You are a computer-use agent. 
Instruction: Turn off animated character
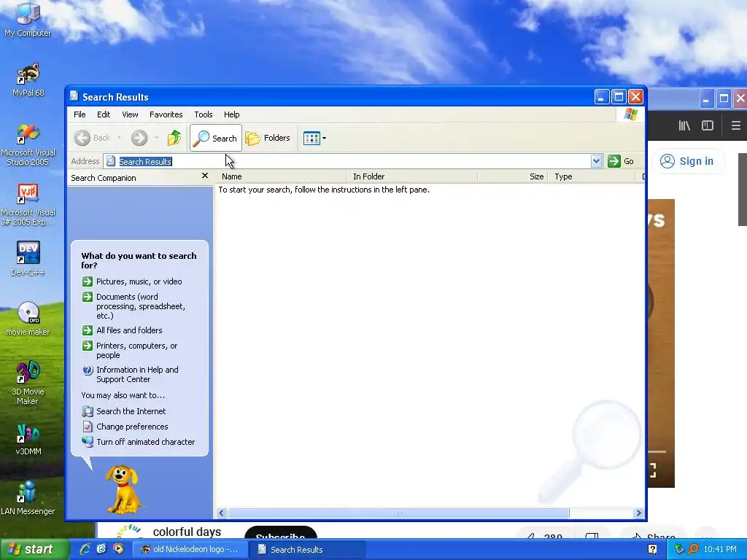coord(139,441)
